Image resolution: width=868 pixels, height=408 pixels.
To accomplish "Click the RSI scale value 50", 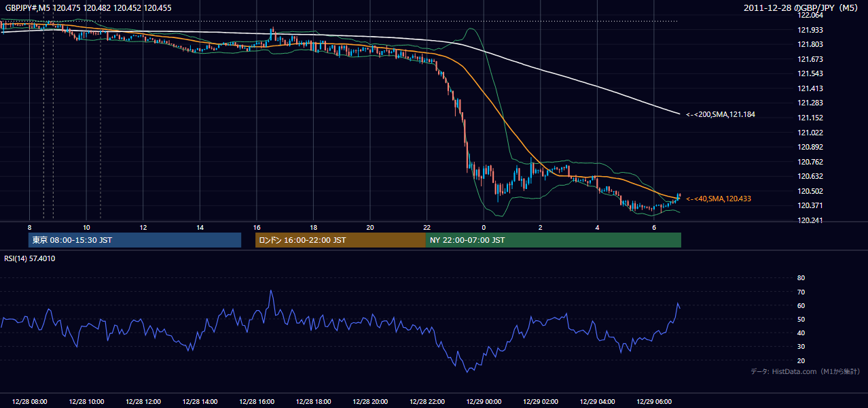I will (801, 319).
